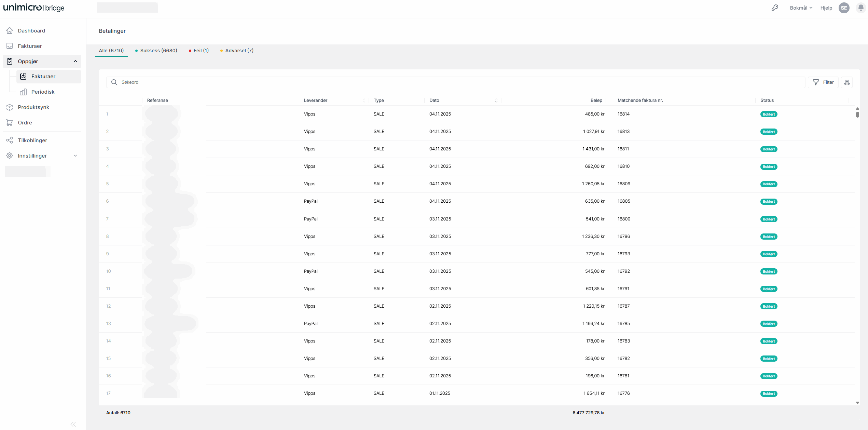Click the Filter button
Screen dimensions: 868x430
click(823, 82)
